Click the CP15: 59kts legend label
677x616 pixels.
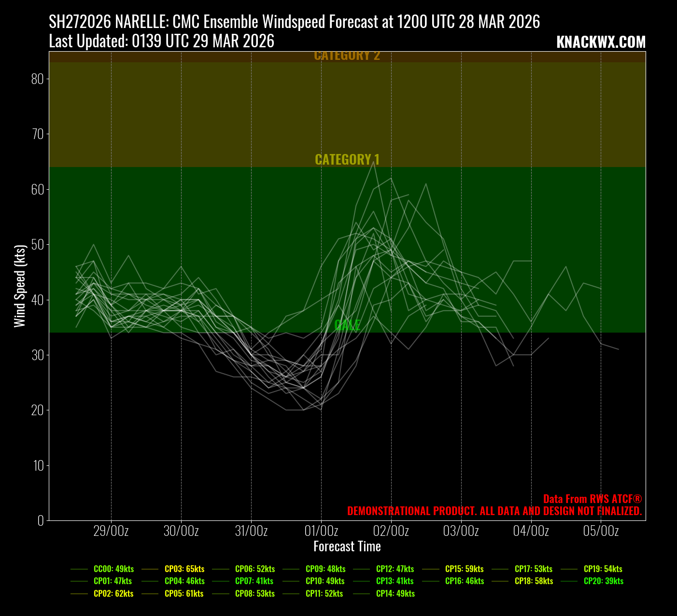click(x=464, y=569)
